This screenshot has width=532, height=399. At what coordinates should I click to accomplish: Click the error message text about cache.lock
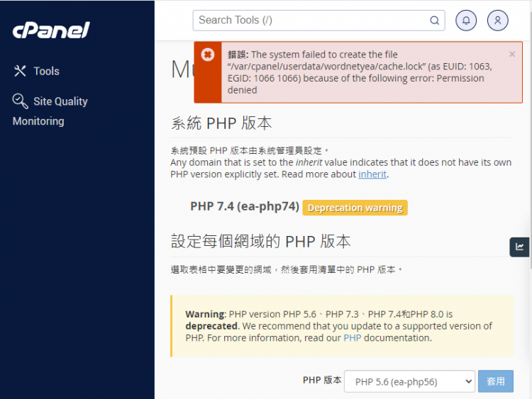360,72
